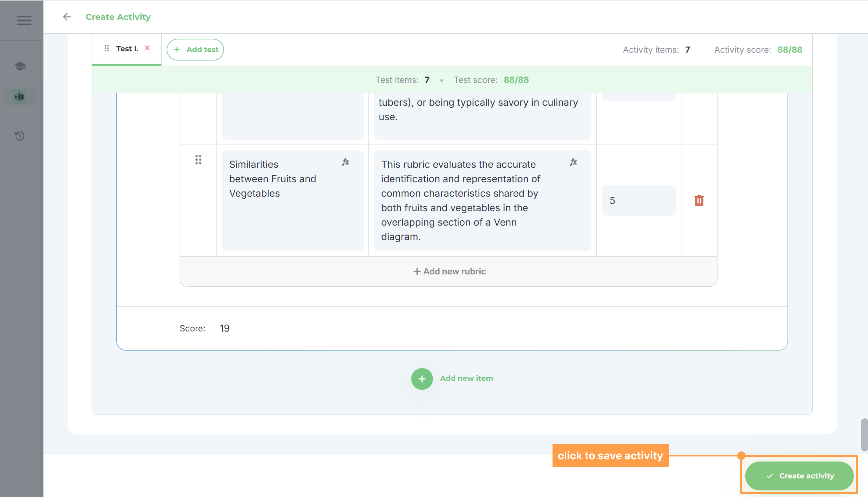Image resolution: width=868 pixels, height=497 pixels.
Task: Open the graduation cap sidebar icon
Action: pos(20,66)
